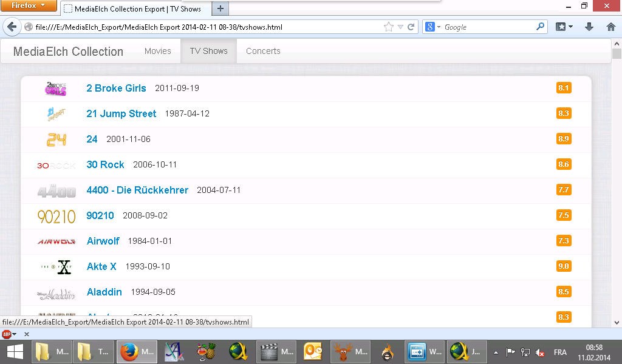Viewport: 622px width, 364px height.
Task: Open the Windows Start button
Action: pos(15,352)
